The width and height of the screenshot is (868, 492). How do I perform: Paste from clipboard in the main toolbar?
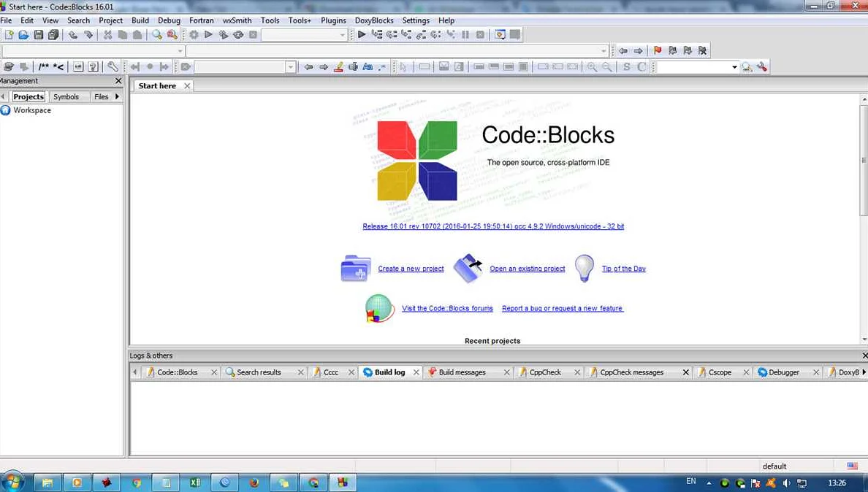[x=136, y=34]
